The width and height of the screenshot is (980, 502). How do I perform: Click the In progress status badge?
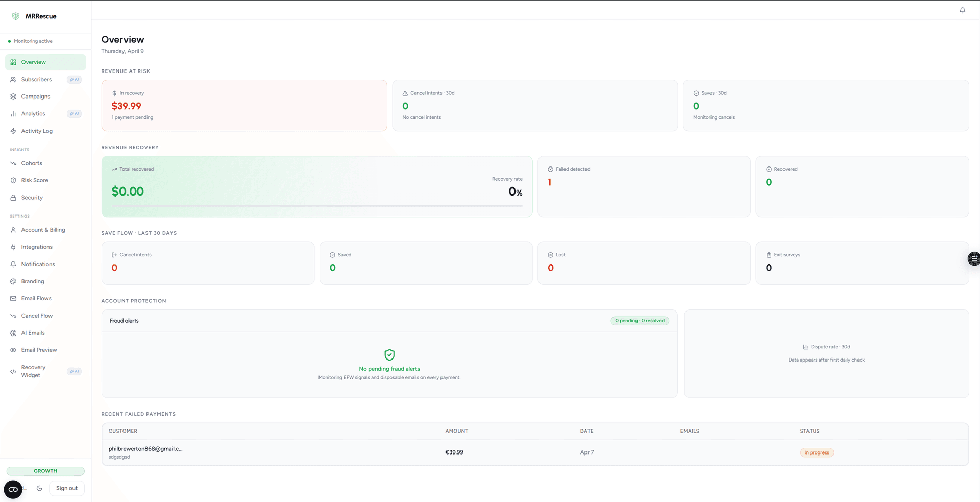pyautogui.click(x=817, y=453)
